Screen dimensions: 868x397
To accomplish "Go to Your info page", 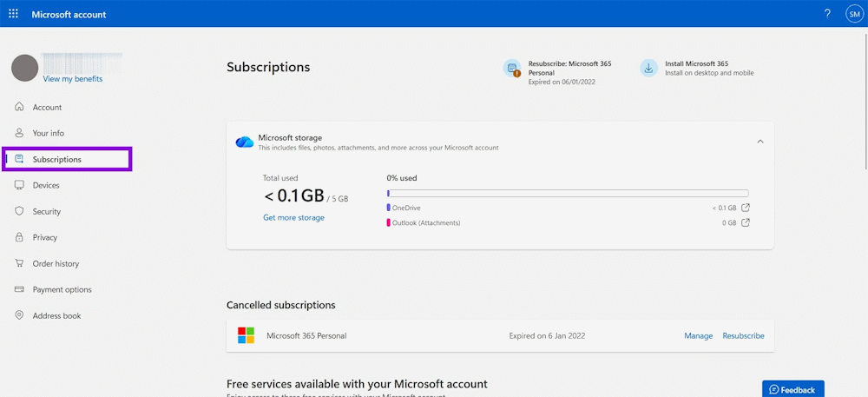I will (48, 134).
